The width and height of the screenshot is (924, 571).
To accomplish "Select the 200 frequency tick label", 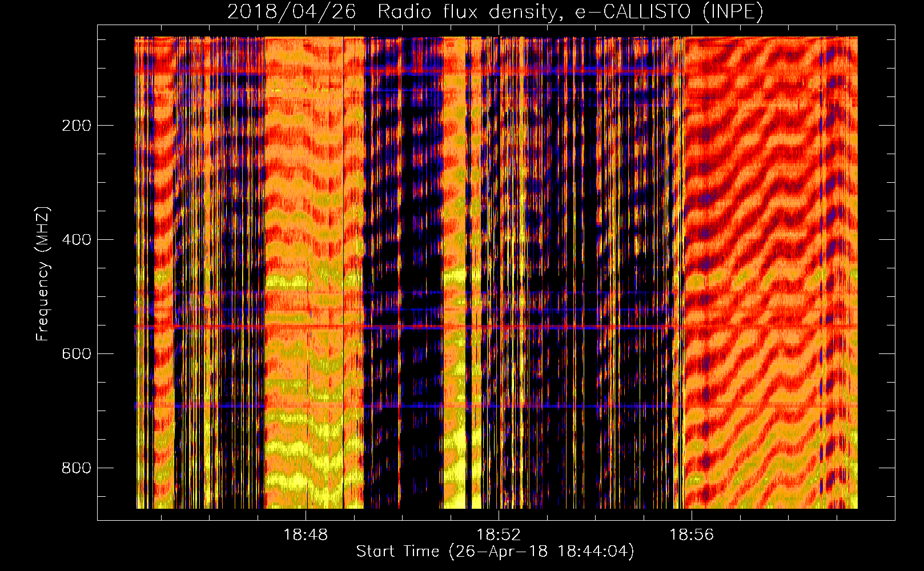I will tap(77, 126).
